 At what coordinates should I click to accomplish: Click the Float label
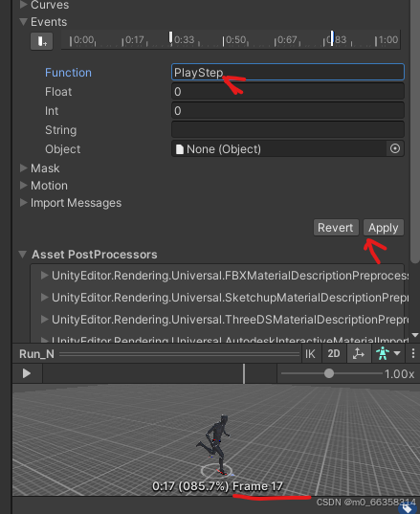click(58, 92)
